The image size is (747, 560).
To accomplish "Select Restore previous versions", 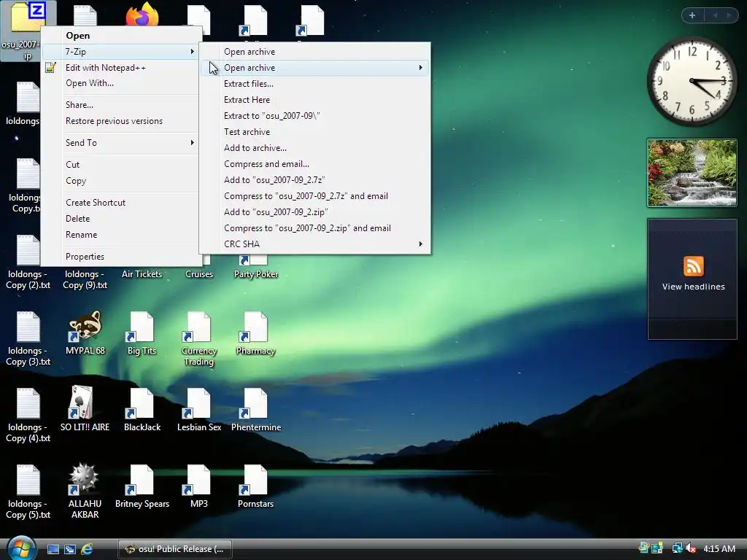I will pos(119,121).
